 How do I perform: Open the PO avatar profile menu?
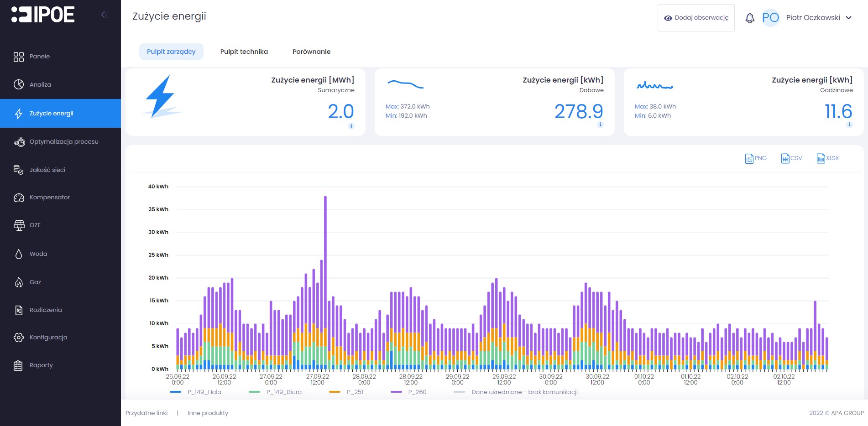click(770, 18)
